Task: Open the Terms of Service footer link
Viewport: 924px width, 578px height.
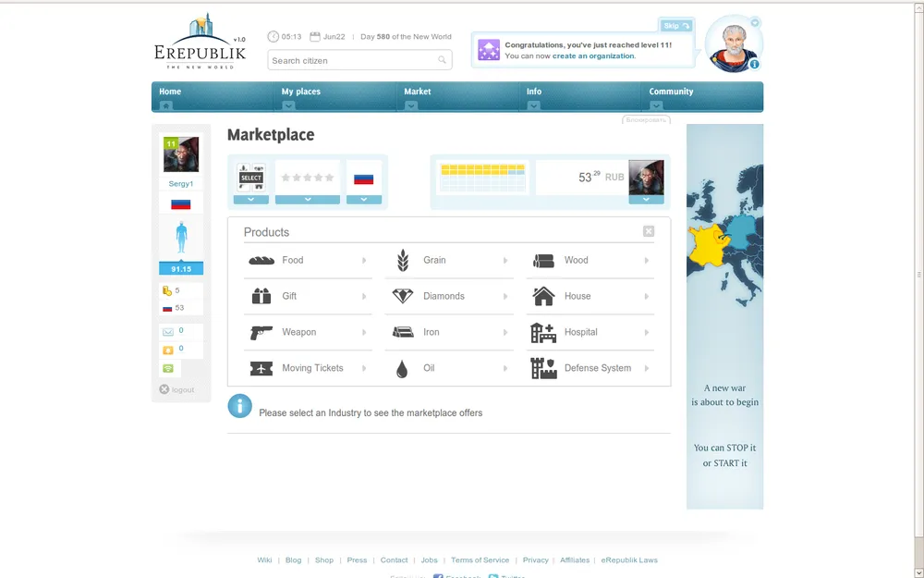Action: (x=480, y=560)
